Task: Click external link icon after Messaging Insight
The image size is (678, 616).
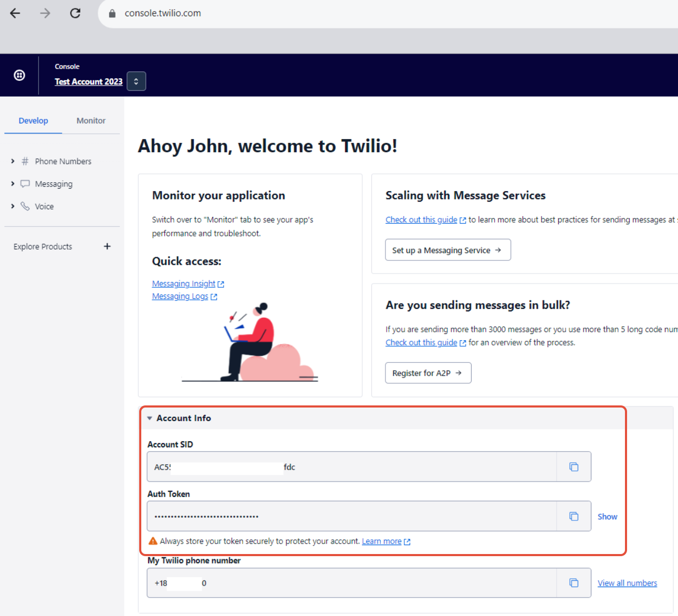Action: [x=221, y=284]
